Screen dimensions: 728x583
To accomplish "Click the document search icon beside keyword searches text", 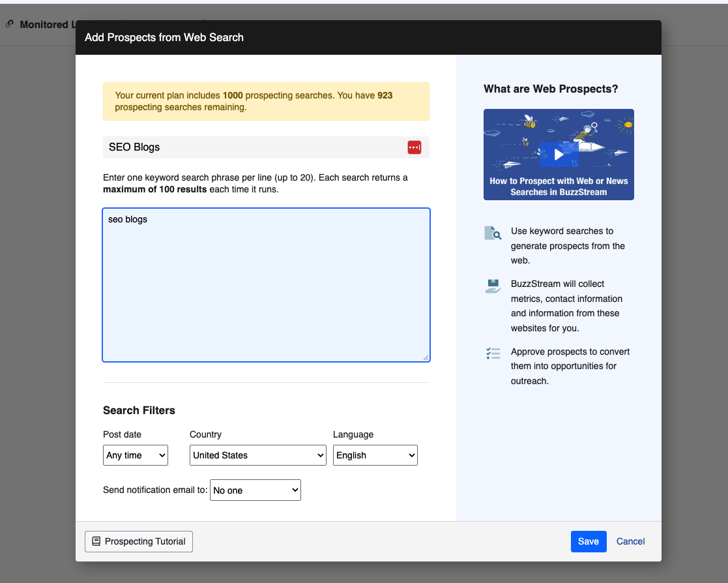I will (493, 233).
